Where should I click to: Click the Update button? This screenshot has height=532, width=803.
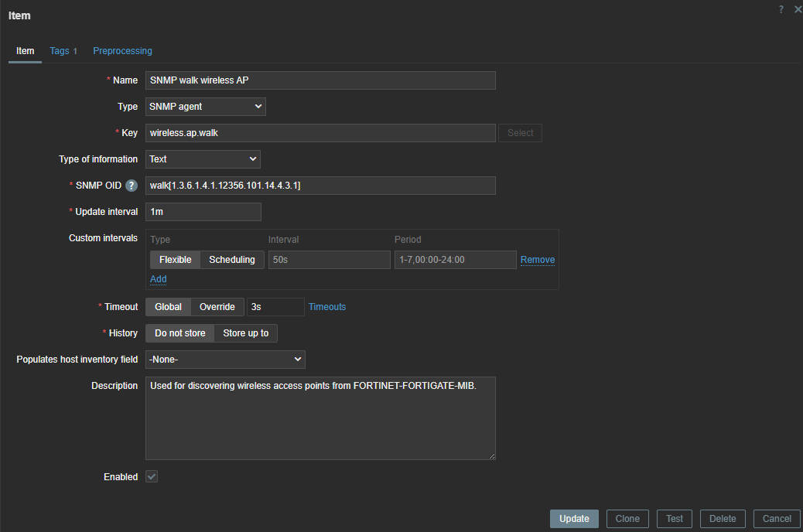pos(574,519)
